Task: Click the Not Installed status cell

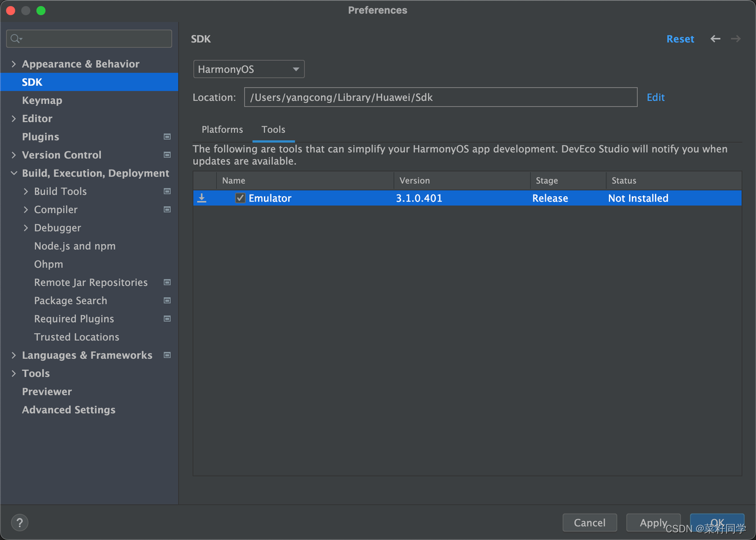Action: click(x=638, y=199)
